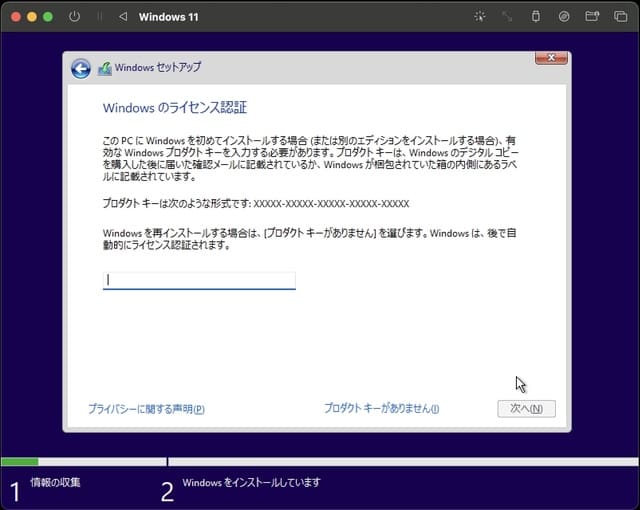This screenshot has height=510, width=640.
Task: Click step 2 Windows をインストールしています label
Action: 251,483
